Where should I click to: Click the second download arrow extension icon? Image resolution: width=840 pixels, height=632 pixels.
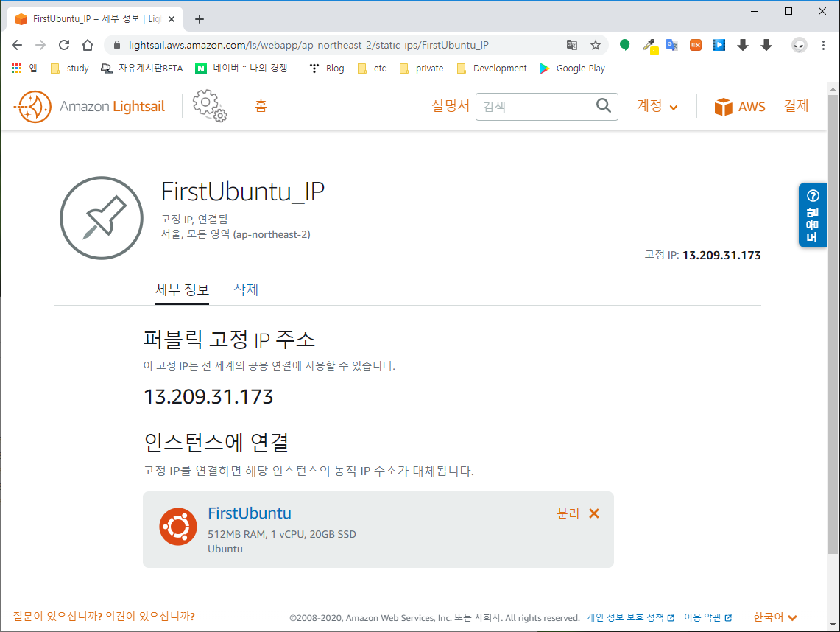766,45
